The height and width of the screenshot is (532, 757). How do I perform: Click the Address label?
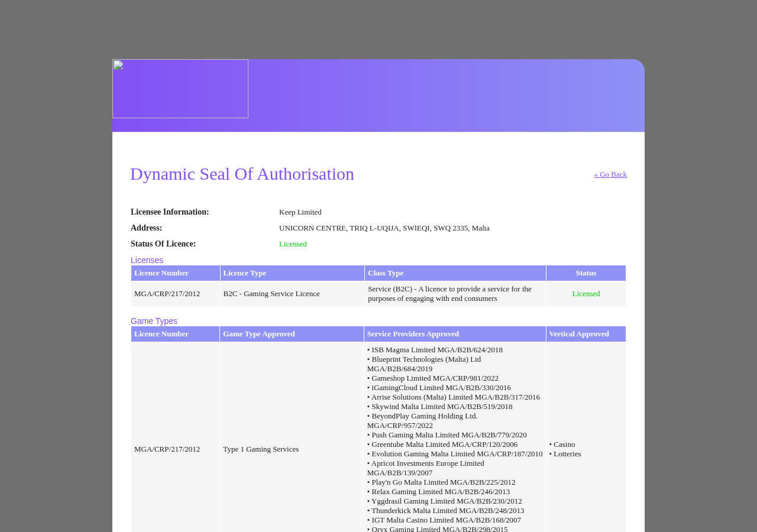146,228
